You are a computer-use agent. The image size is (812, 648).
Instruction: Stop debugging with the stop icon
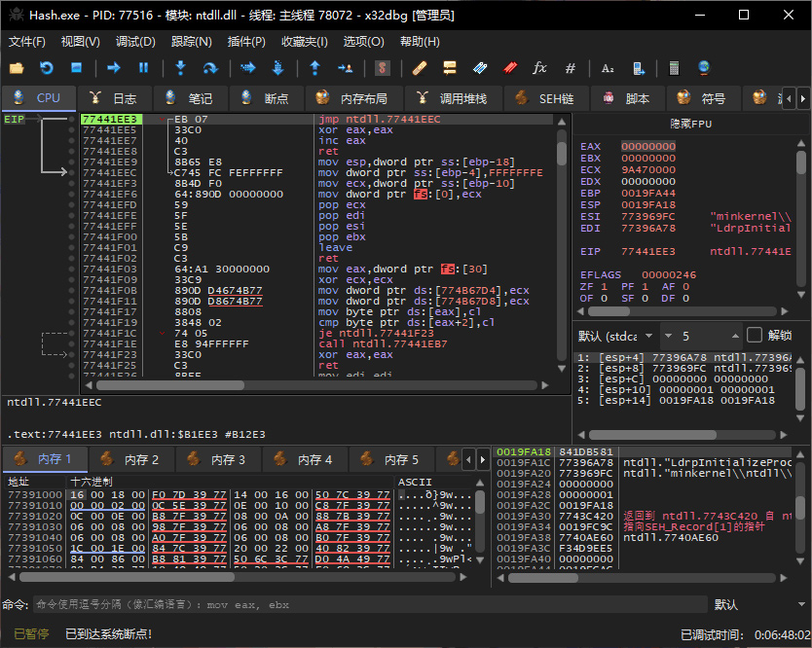pyautogui.click(x=76, y=68)
